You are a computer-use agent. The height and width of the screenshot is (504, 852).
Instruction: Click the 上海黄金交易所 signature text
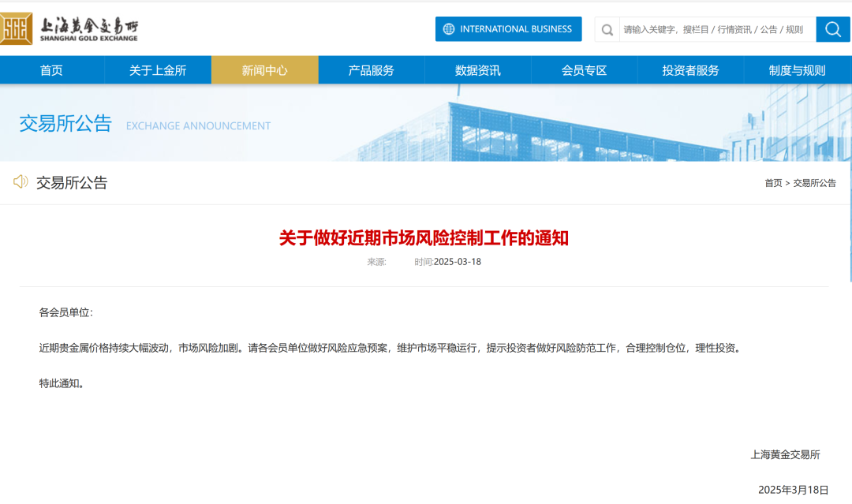(x=785, y=454)
